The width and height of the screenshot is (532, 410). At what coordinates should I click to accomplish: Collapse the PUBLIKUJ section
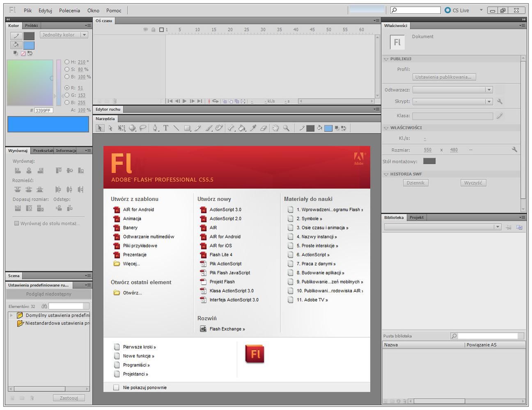(386, 59)
